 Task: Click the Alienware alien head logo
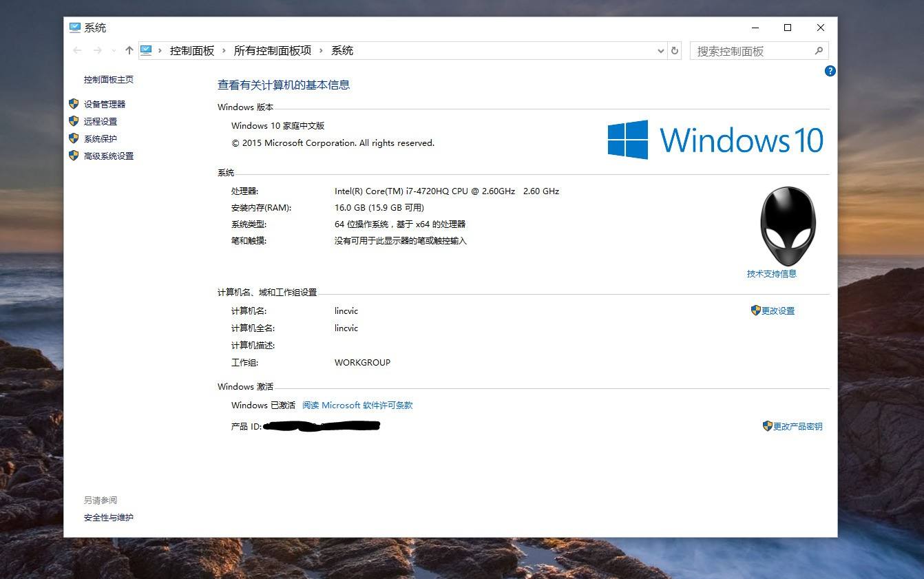(788, 226)
